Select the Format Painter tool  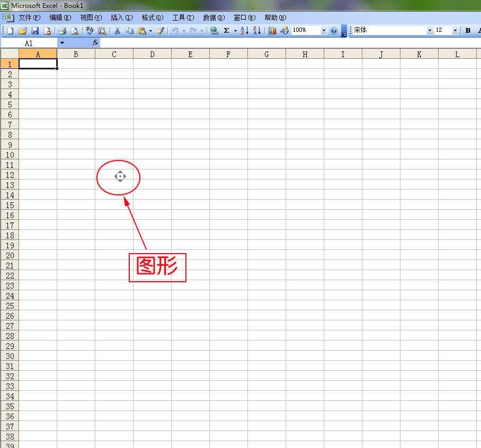(161, 31)
